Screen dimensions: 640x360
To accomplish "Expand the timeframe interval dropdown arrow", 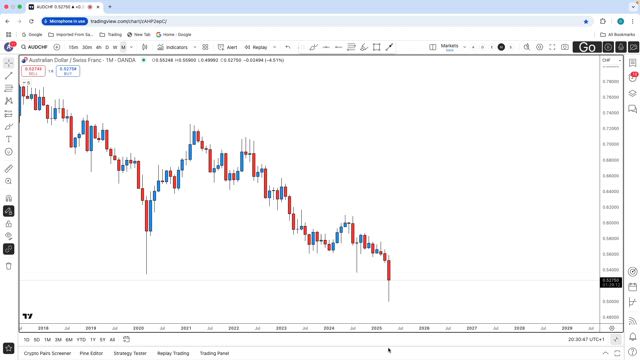I will (x=131, y=47).
